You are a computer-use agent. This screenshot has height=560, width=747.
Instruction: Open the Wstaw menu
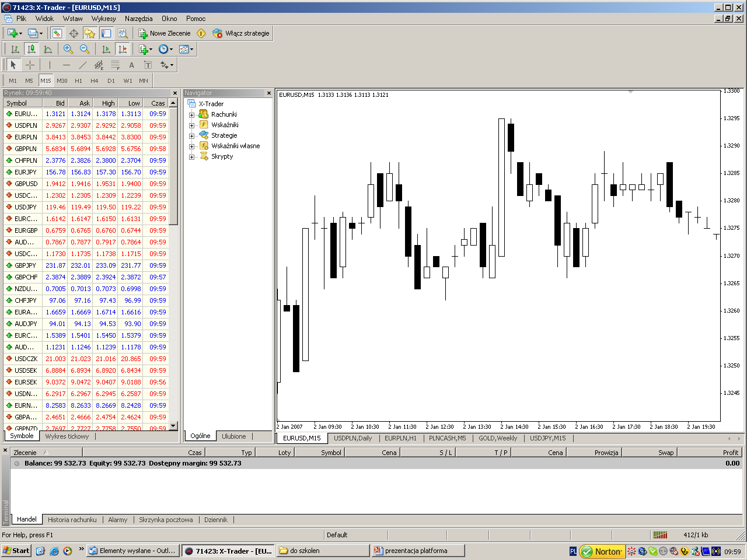click(73, 19)
